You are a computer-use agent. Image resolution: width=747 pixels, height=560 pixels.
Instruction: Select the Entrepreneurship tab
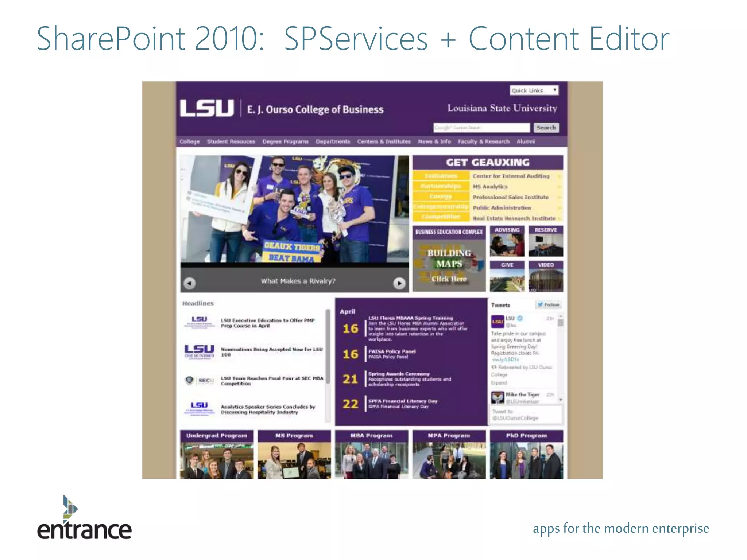coord(441,206)
